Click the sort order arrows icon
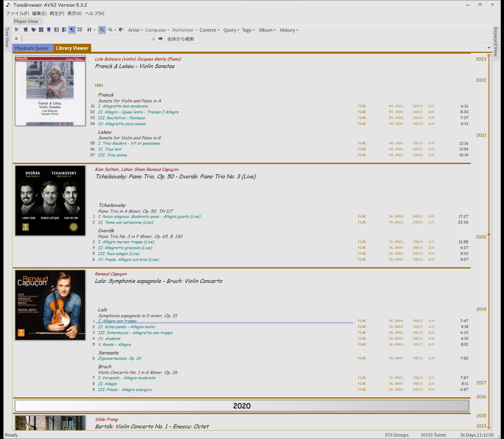Viewport: 504px width, 439px height. point(89,30)
